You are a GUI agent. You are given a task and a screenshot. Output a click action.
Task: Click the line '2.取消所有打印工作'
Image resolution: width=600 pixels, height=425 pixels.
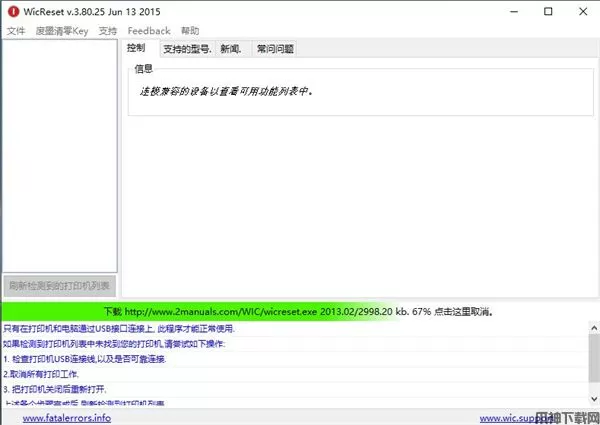[x=41, y=374]
